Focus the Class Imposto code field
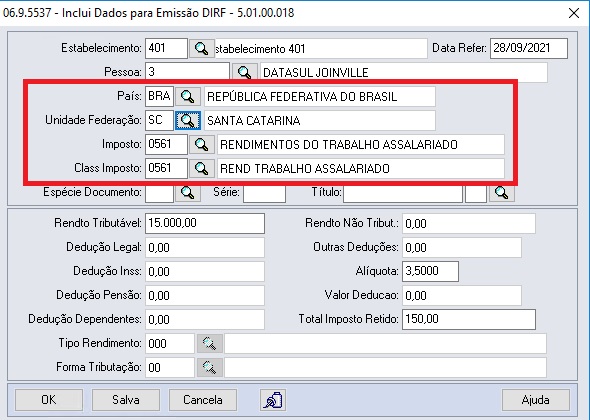 166,168
